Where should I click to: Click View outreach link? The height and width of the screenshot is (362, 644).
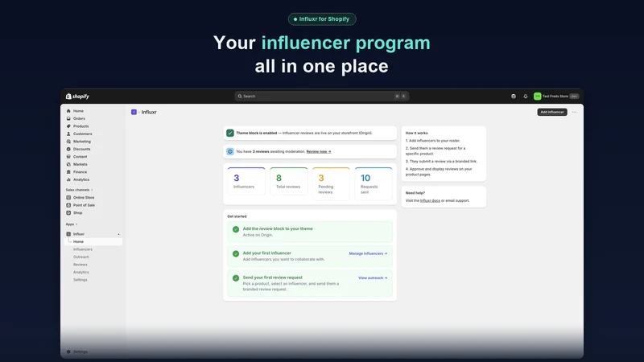point(373,278)
